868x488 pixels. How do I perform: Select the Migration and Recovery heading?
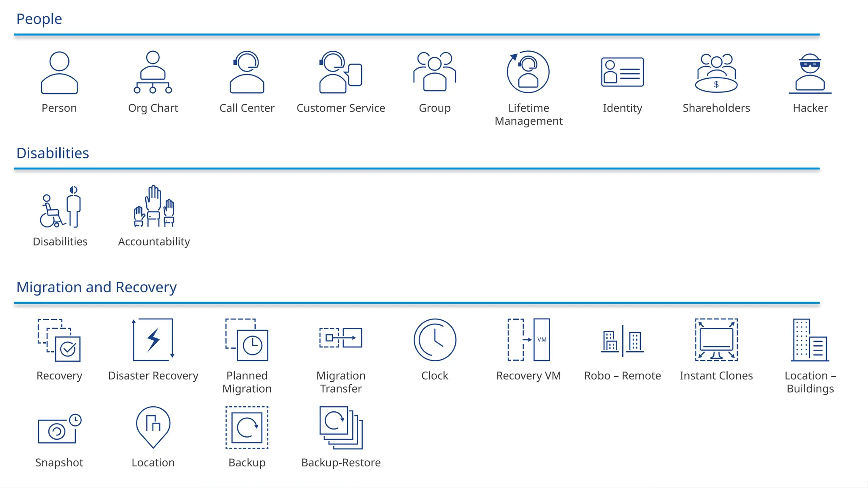coord(96,287)
